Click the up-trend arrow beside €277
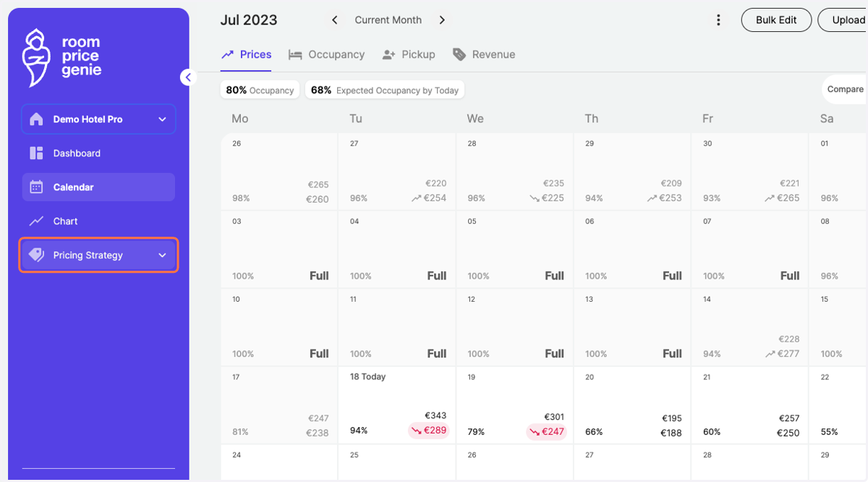 770,354
